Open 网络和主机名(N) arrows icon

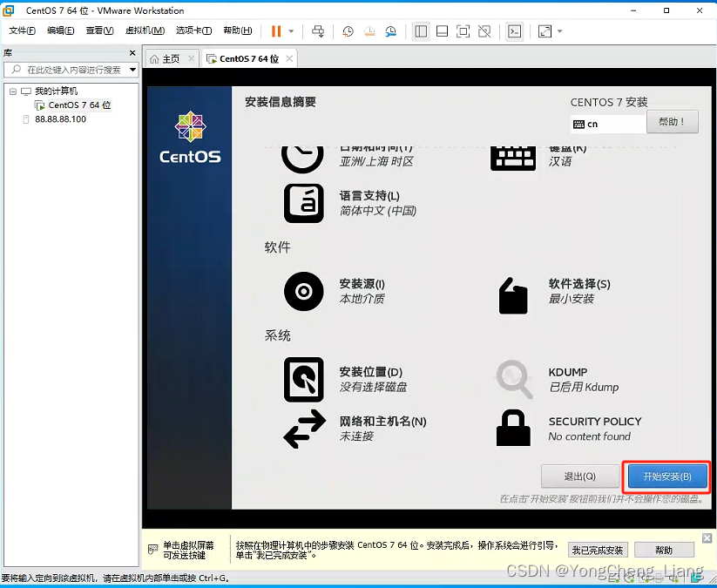pyautogui.click(x=305, y=429)
